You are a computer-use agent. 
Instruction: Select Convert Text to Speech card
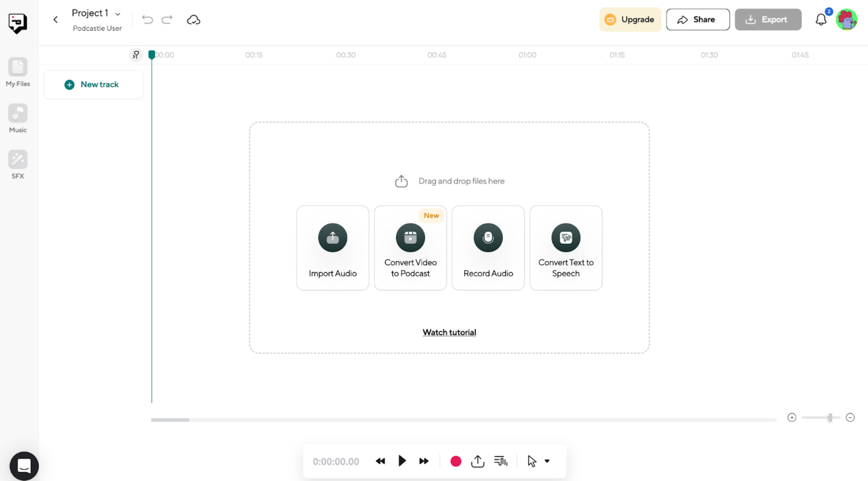[x=565, y=248]
